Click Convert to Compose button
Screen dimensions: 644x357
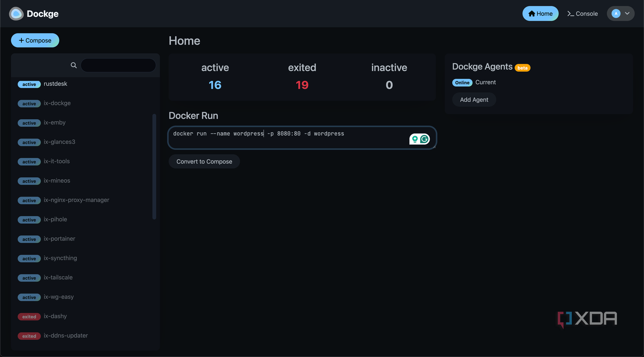(204, 161)
